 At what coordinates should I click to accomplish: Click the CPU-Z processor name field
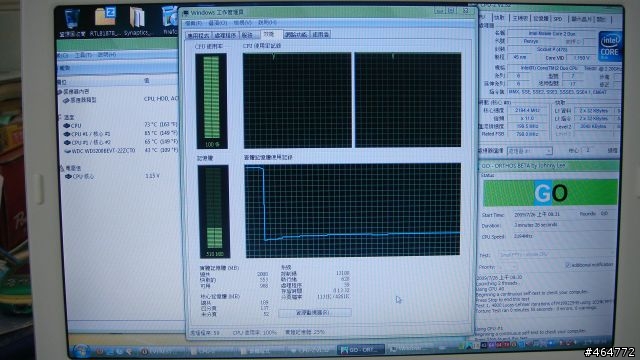tap(551, 33)
